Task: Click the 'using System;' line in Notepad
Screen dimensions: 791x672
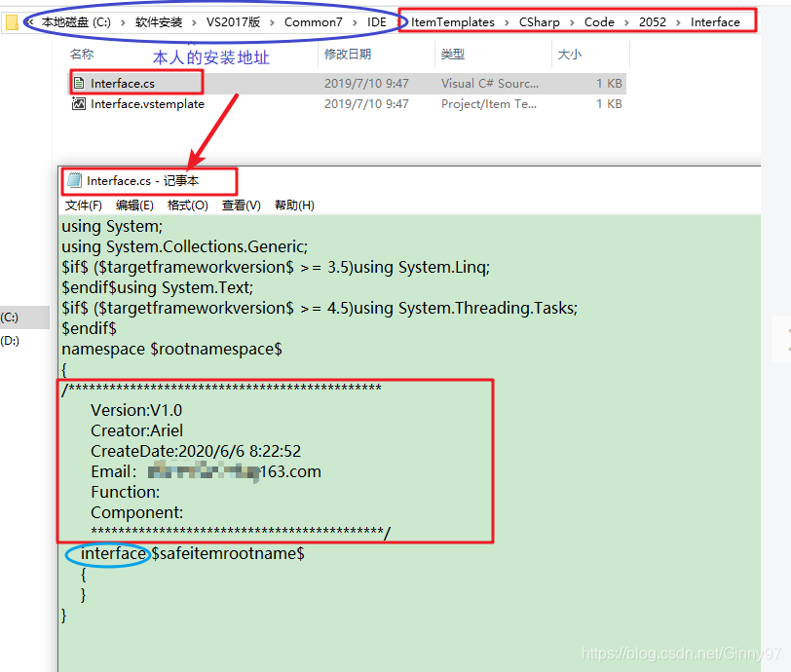Action: [112, 227]
